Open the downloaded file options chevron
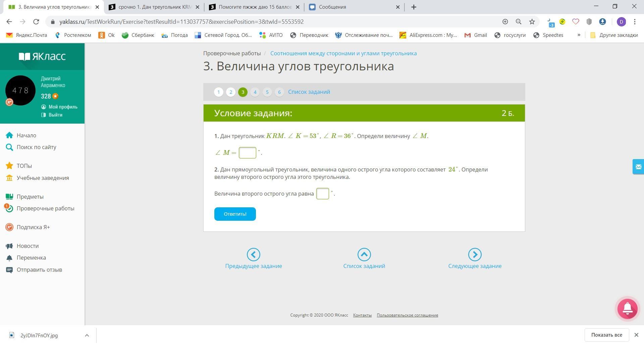This screenshot has width=644, height=345. click(87, 335)
